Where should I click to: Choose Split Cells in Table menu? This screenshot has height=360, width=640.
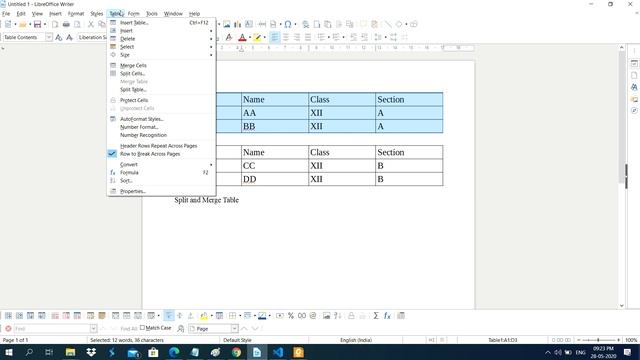coord(161,73)
